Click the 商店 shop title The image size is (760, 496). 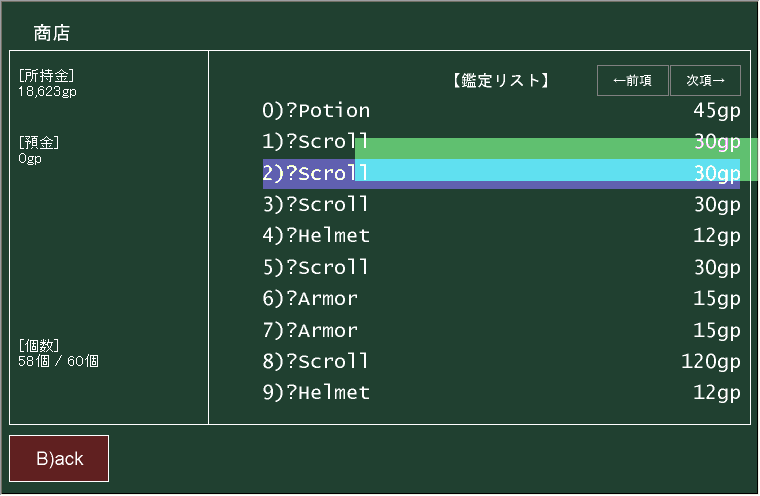51,33
